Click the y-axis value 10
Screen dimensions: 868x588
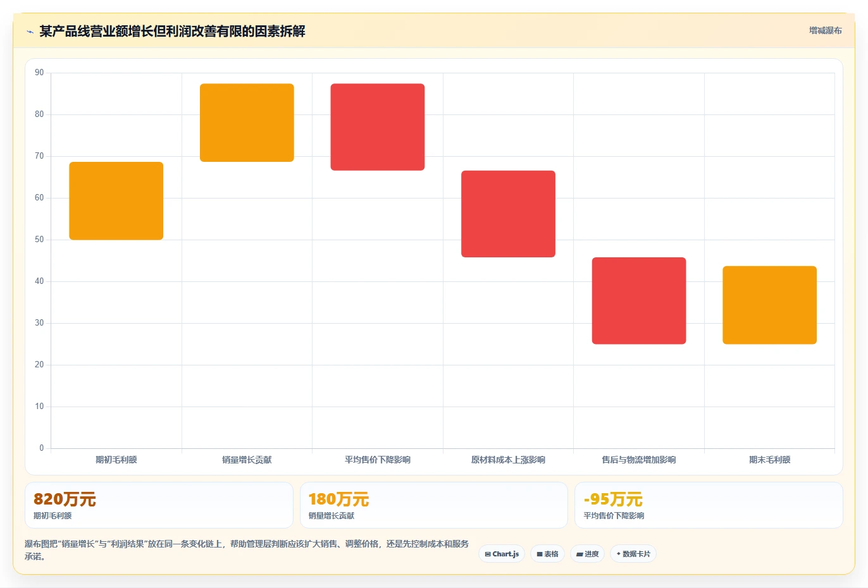[39, 407]
